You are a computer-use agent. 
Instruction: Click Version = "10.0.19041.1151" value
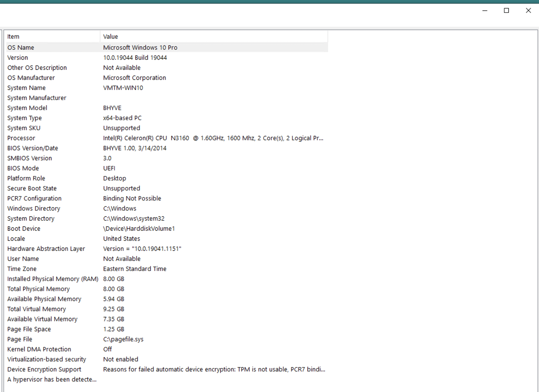click(x=142, y=249)
